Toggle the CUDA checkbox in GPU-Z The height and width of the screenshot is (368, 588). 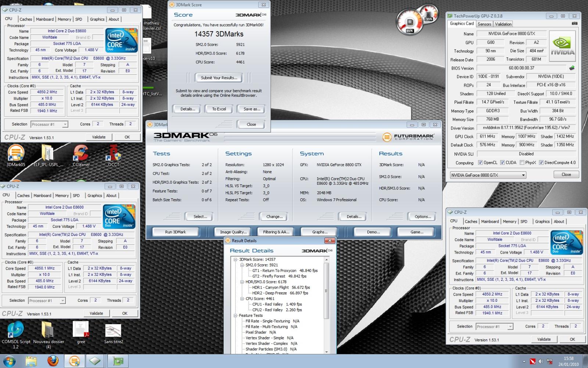[502, 162]
